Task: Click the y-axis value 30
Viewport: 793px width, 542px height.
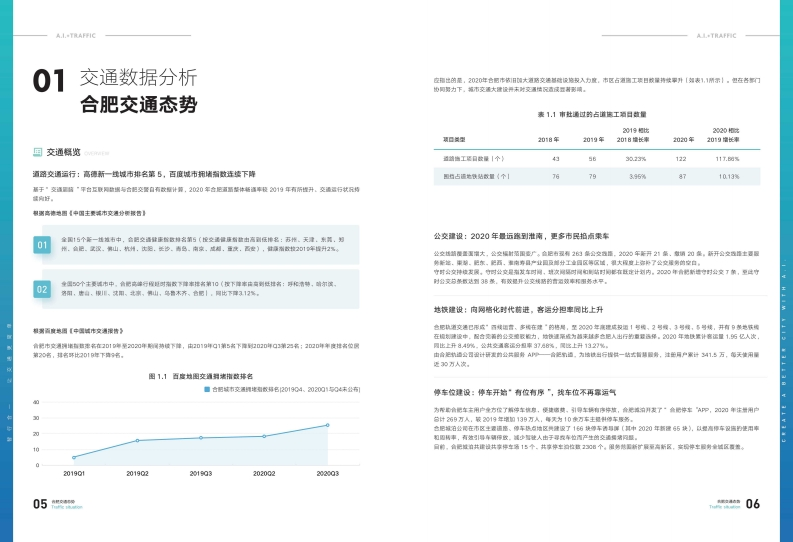Action: coord(36,418)
